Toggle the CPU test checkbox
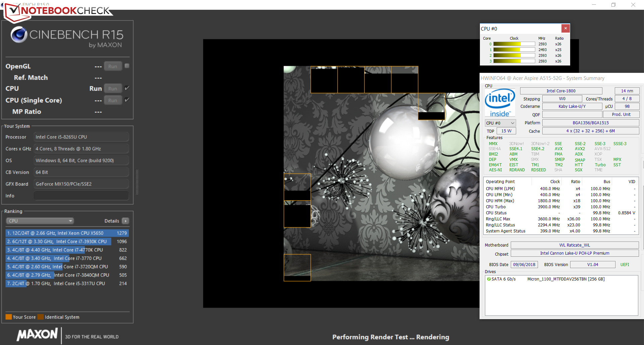 [x=127, y=88]
